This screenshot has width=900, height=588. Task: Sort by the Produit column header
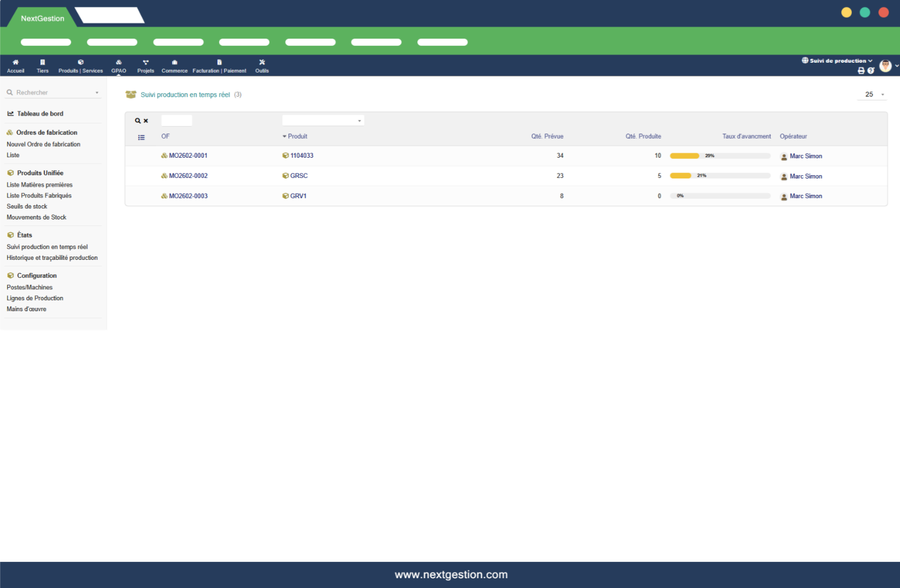point(298,136)
